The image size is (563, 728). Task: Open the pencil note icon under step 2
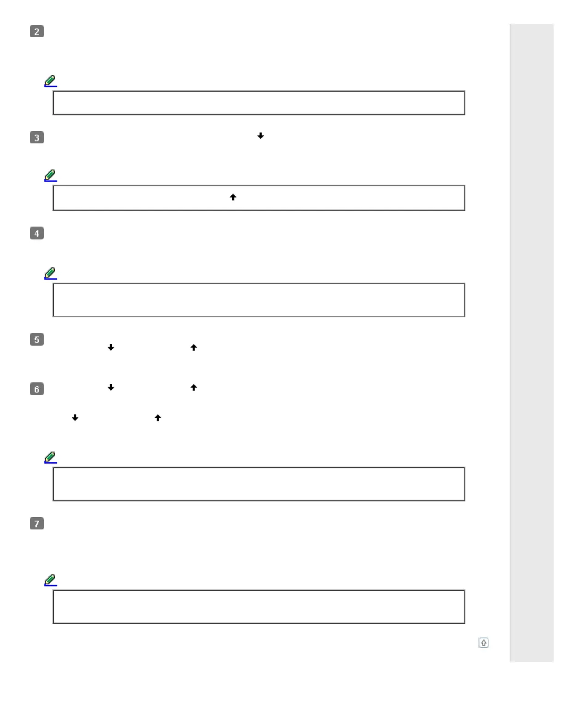coord(51,81)
